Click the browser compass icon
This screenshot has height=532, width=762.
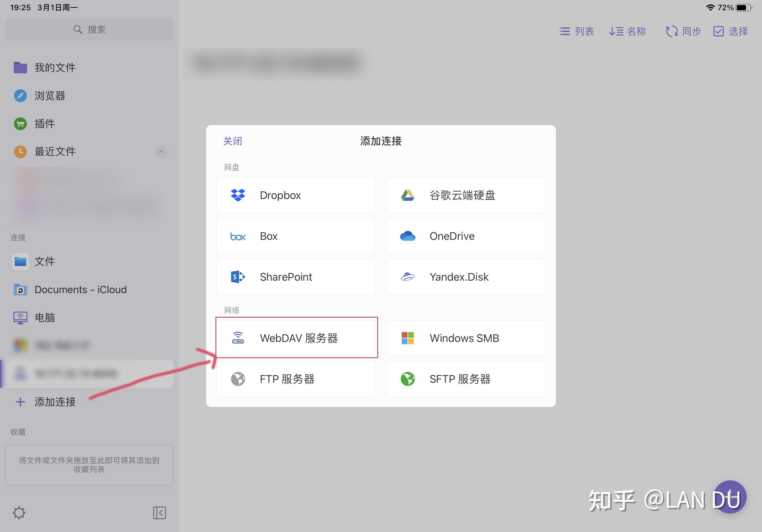coord(20,95)
